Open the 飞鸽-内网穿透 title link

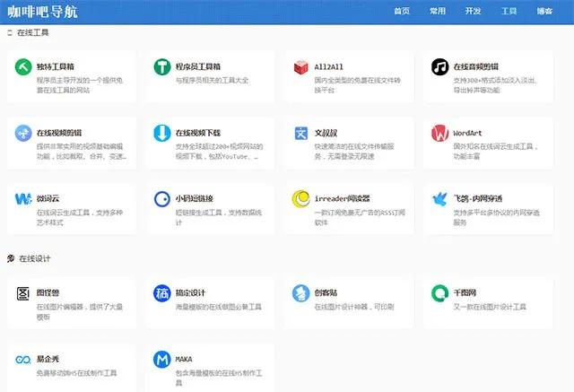pos(478,199)
